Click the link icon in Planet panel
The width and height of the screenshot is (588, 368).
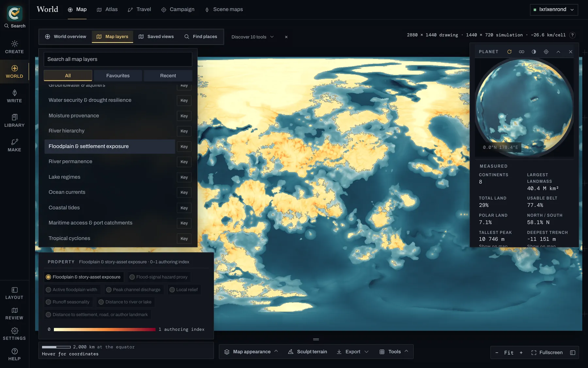click(x=522, y=52)
